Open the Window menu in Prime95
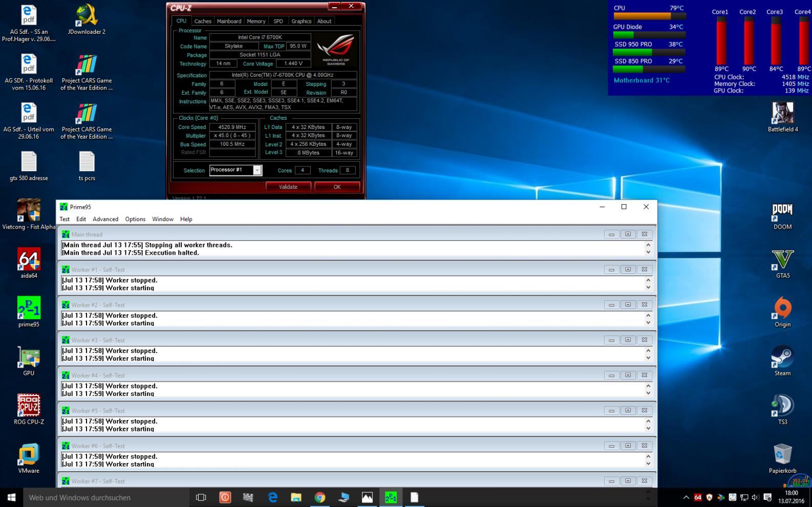The image size is (812, 507). pyautogui.click(x=163, y=219)
